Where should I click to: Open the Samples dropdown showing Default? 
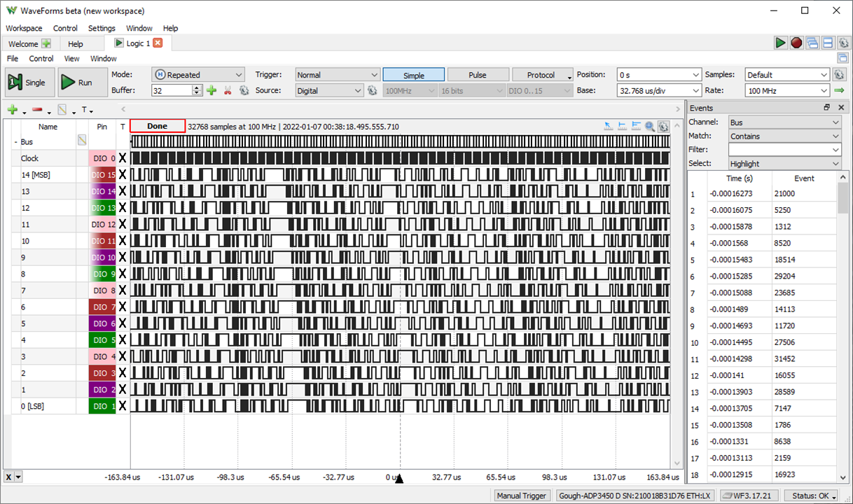(x=787, y=75)
